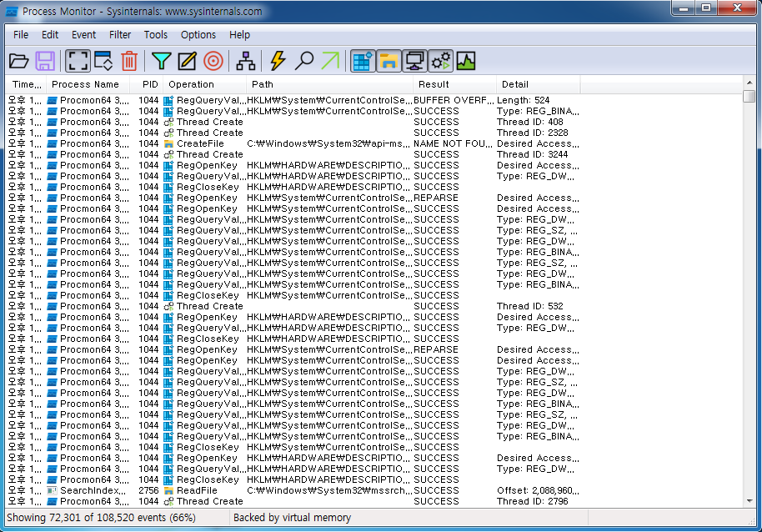
Task: Click the PID column header
Action: click(147, 84)
